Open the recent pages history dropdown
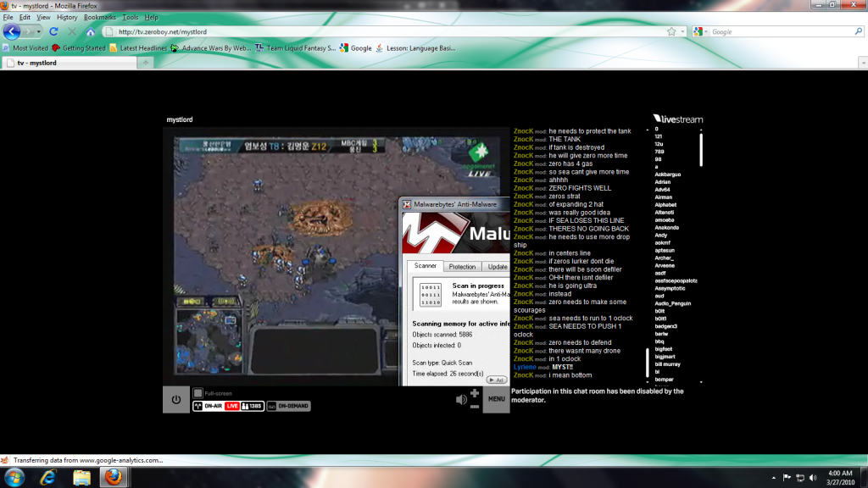 (x=38, y=31)
